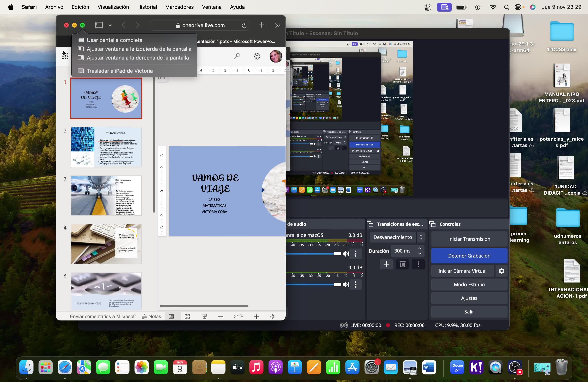The height and width of the screenshot is (382, 588).
Task: Toggle the Safari sidebar button
Action: tap(99, 25)
